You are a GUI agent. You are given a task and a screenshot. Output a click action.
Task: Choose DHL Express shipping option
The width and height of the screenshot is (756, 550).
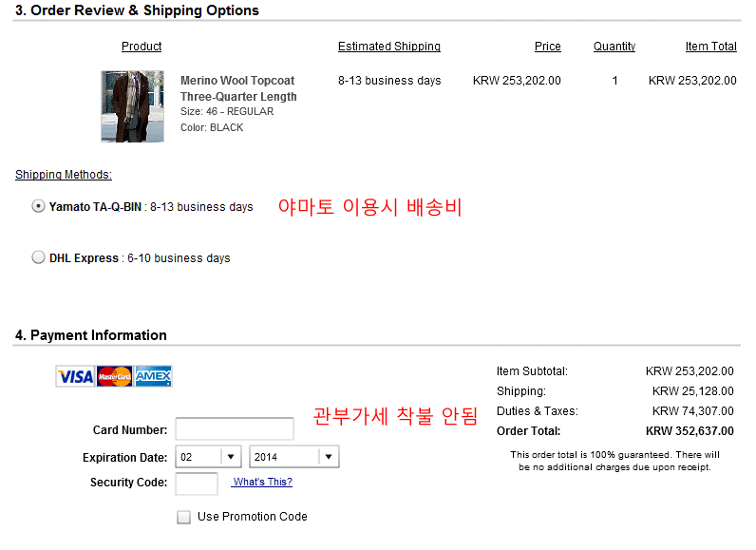pyautogui.click(x=38, y=256)
